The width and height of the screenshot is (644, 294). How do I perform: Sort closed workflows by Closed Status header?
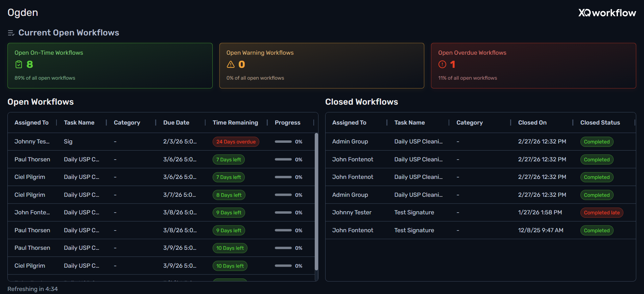(x=600, y=123)
